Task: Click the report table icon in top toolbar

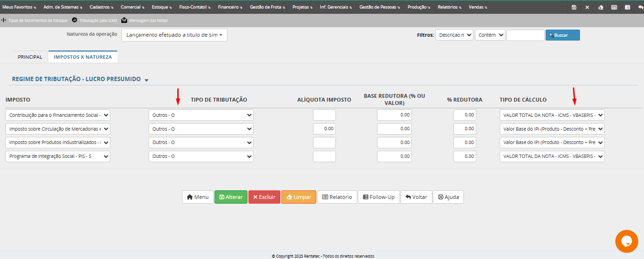Action: [614, 7]
